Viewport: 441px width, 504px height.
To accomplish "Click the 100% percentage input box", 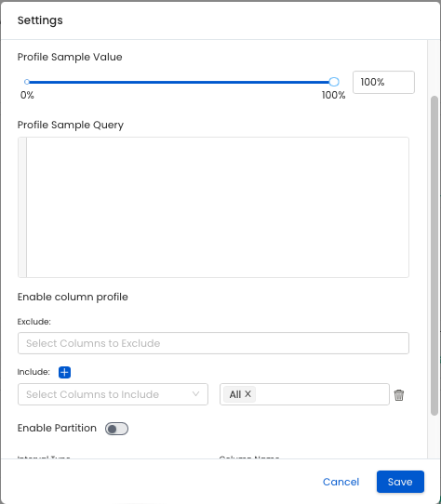I will coord(383,82).
